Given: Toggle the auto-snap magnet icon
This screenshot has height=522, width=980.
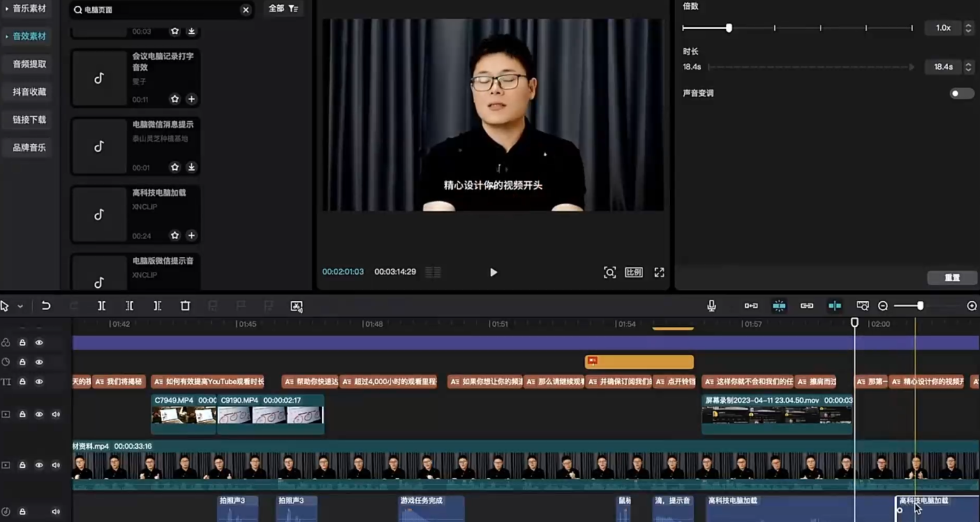Looking at the screenshot, I should point(779,306).
